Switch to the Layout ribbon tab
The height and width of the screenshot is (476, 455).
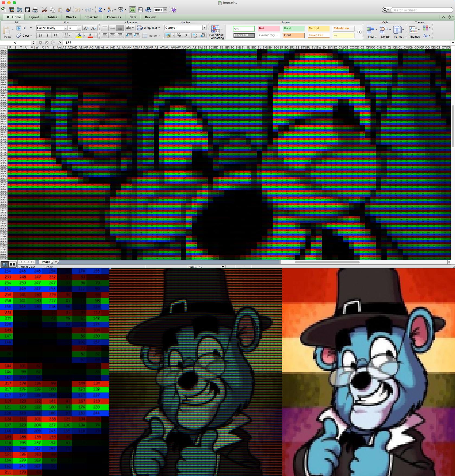(x=34, y=17)
